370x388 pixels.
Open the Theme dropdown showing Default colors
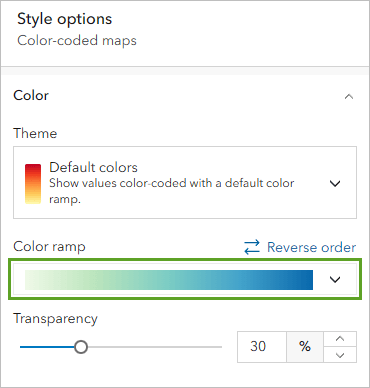coord(185,182)
